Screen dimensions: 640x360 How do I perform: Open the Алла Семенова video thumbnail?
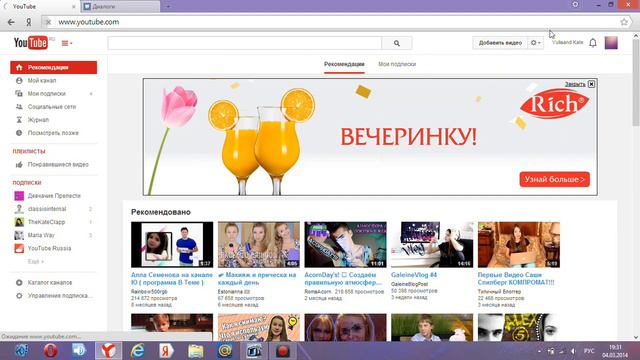(172, 244)
